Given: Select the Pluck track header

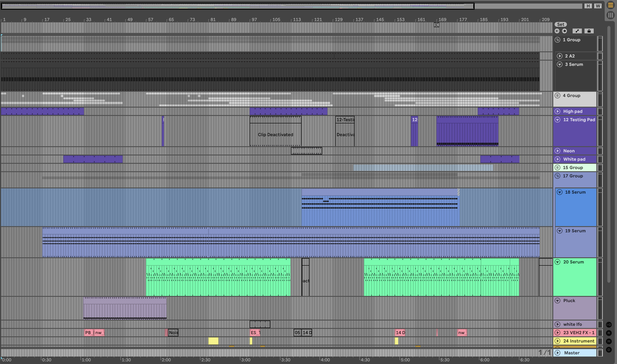Looking at the screenshot, I should [x=575, y=308].
